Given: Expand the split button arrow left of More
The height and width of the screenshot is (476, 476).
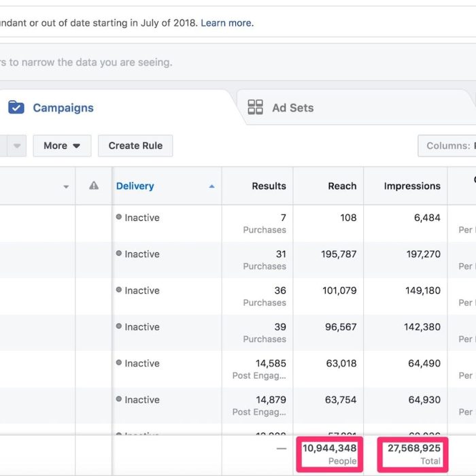Looking at the screenshot, I should [x=17, y=146].
